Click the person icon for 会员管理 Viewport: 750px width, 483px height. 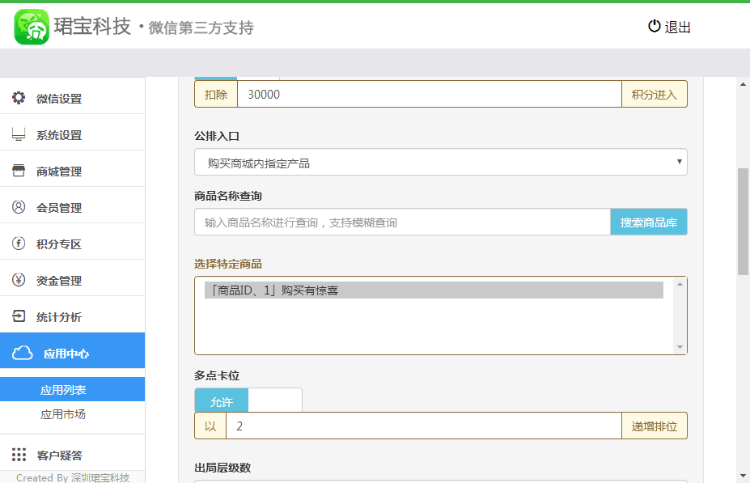(19, 207)
